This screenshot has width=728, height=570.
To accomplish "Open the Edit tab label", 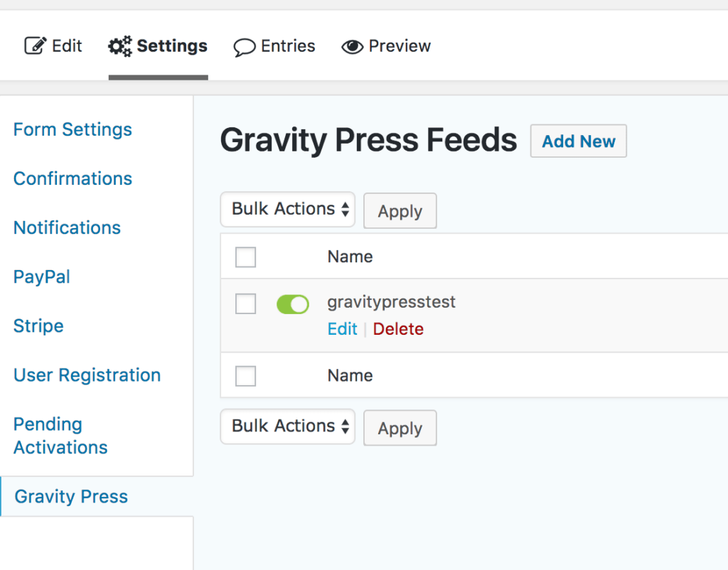I will [67, 46].
